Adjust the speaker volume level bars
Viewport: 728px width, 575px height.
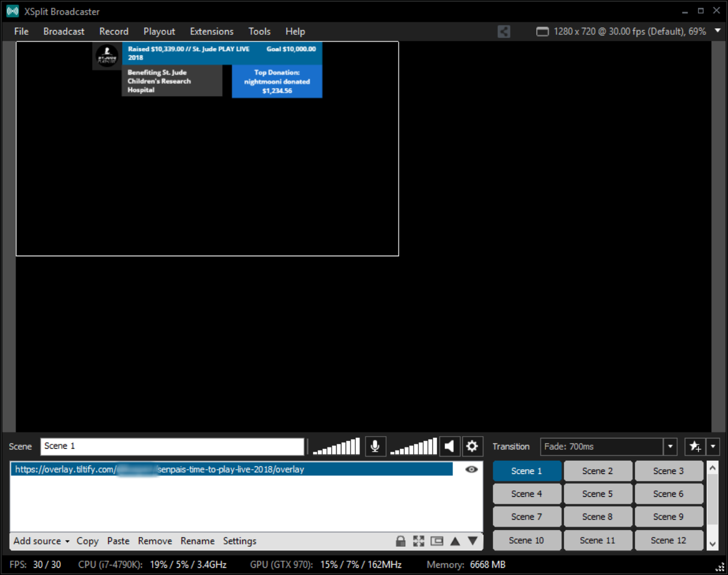click(x=414, y=446)
